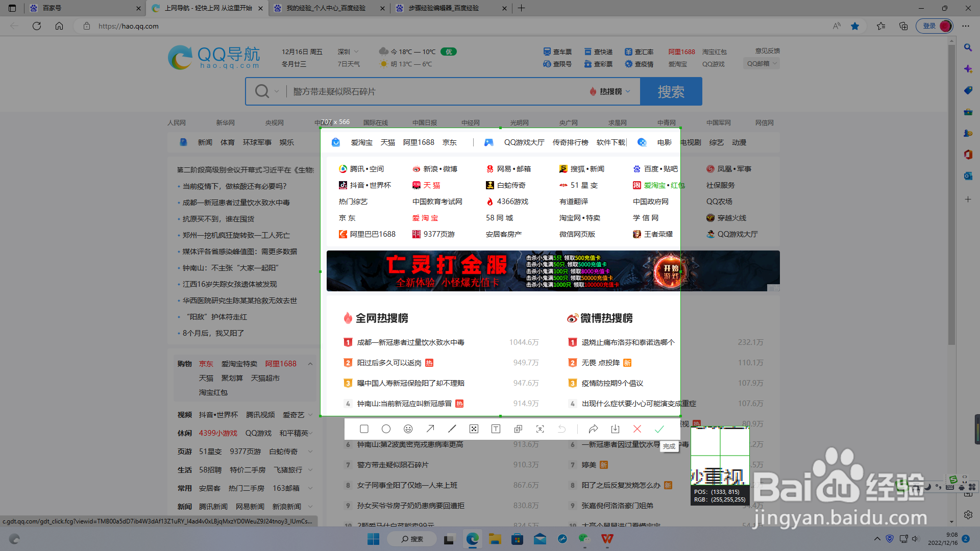Expand the 视频 category row
The height and width of the screenshot is (551, 980).
[310, 415]
